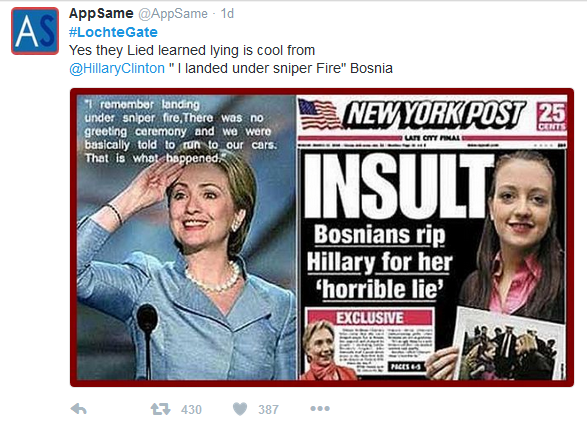This screenshot has width=587, height=430.
Task: Follow the #LochteGate hashtag
Action: tap(113, 32)
